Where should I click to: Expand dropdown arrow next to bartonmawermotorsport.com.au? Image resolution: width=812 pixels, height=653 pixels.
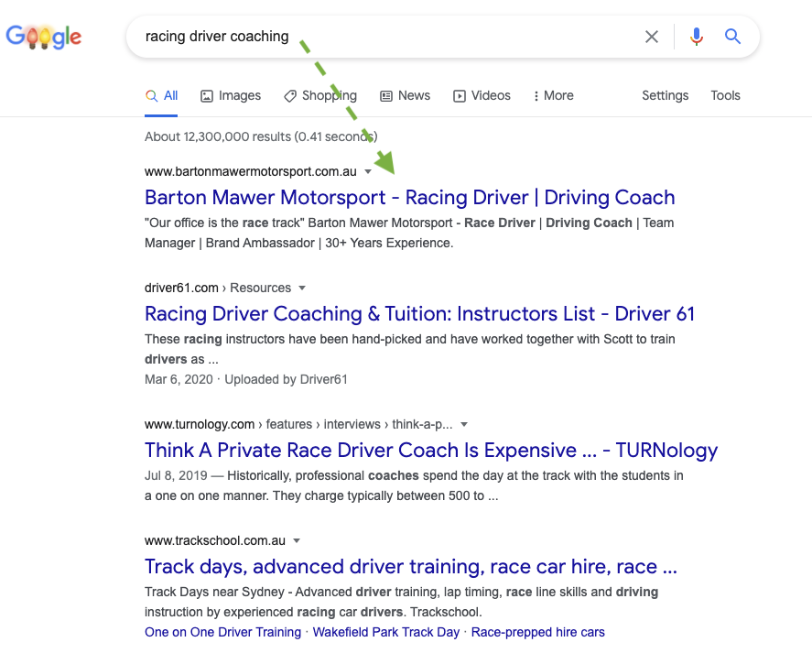[x=368, y=171]
